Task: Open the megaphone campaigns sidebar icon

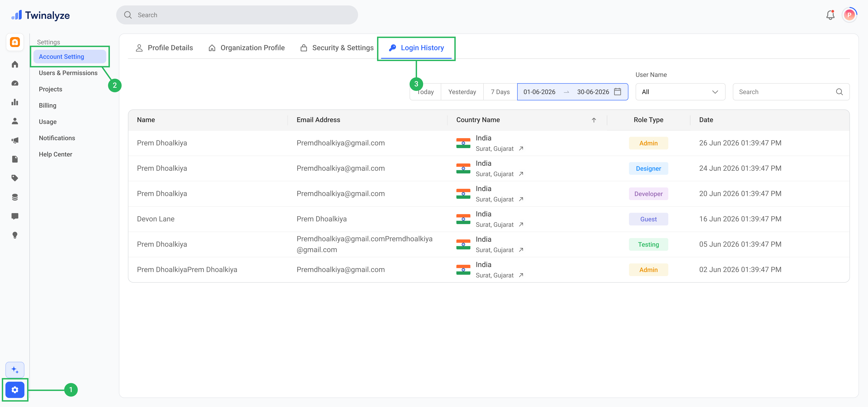Action: [x=15, y=140]
